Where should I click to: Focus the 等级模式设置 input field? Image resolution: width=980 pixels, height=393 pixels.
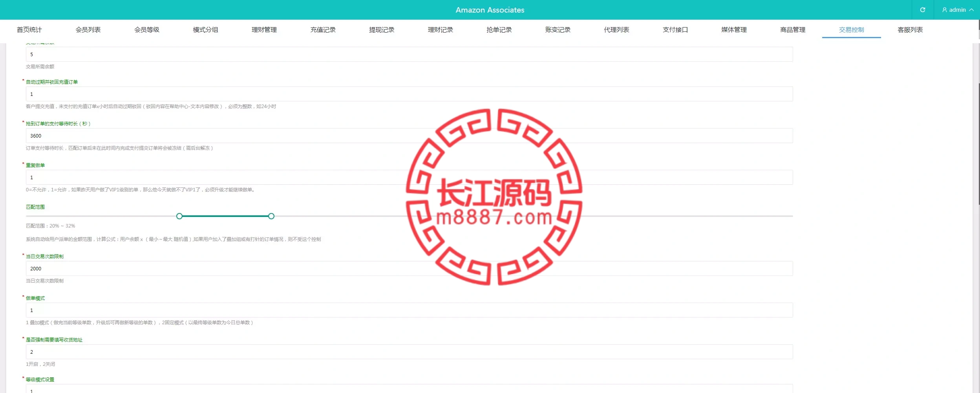pyautogui.click(x=410, y=389)
